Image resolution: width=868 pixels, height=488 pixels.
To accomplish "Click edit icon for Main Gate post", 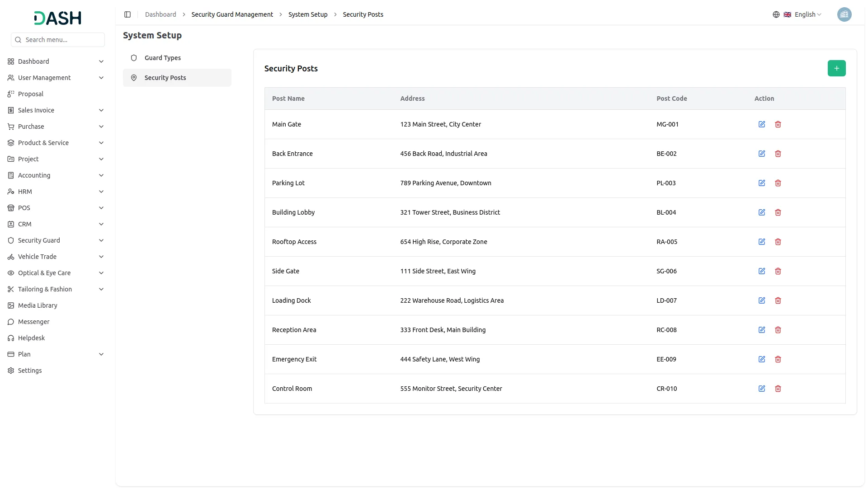I will tap(762, 124).
